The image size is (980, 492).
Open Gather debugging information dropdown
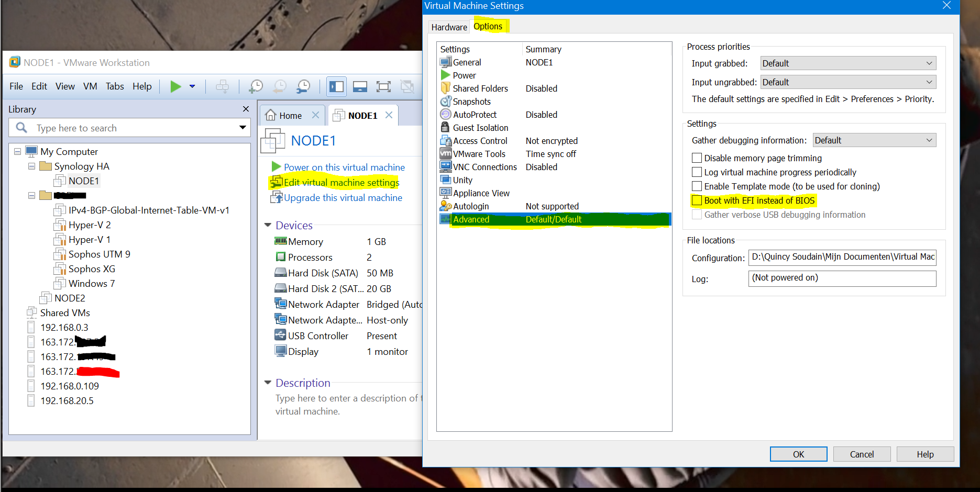pyautogui.click(x=874, y=140)
